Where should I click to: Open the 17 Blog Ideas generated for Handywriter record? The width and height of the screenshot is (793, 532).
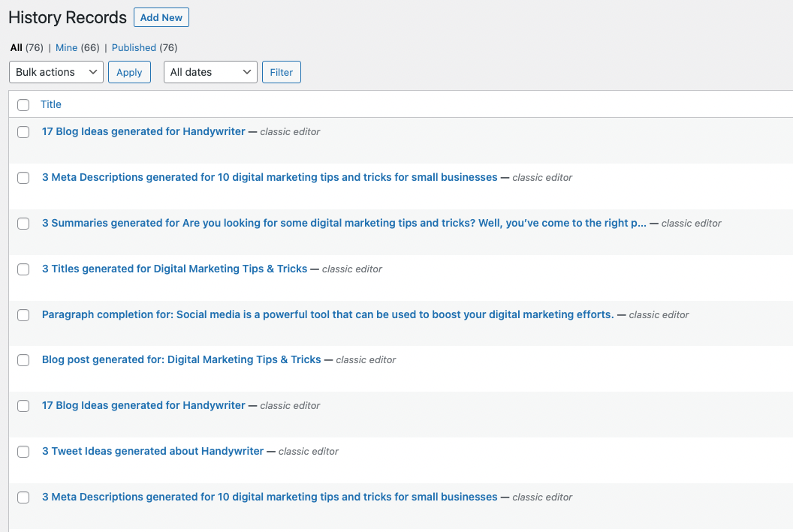coord(143,132)
